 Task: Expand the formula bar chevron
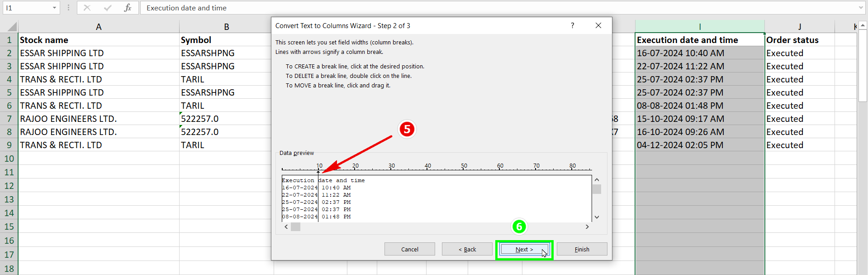point(861,8)
